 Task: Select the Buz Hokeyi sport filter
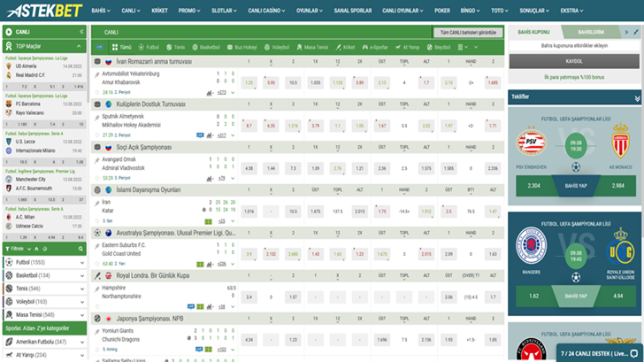[x=241, y=47]
